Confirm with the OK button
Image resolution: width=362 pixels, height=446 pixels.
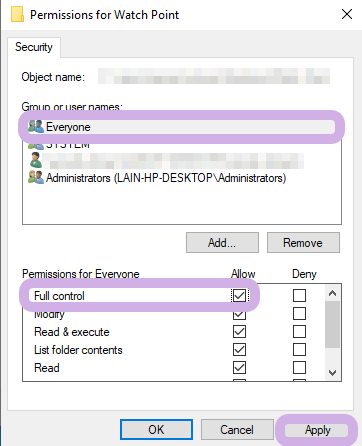pyautogui.click(x=156, y=430)
